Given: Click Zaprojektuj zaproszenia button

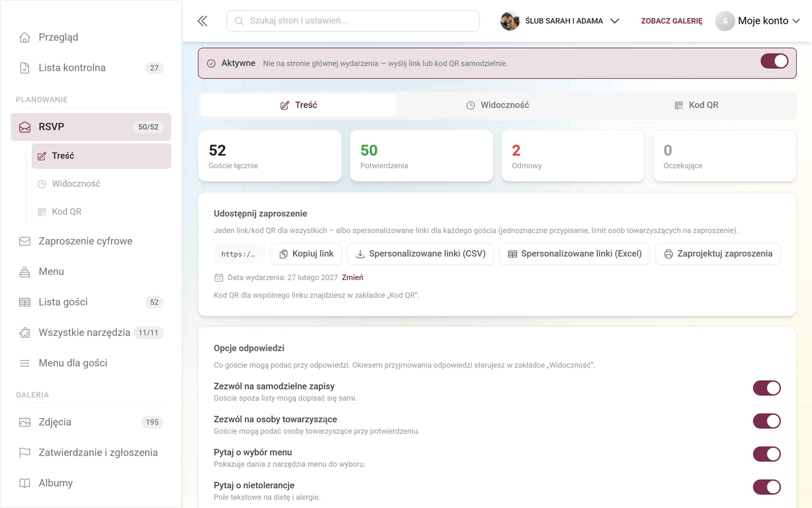Looking at the screenshot, I should (x=718, y=254).
